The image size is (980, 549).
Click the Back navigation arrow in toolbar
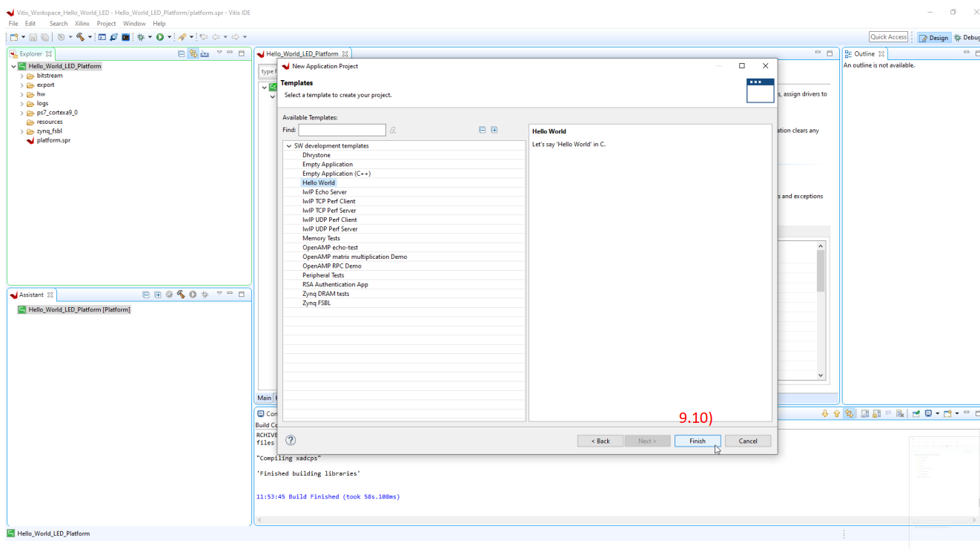coord(216,37)
